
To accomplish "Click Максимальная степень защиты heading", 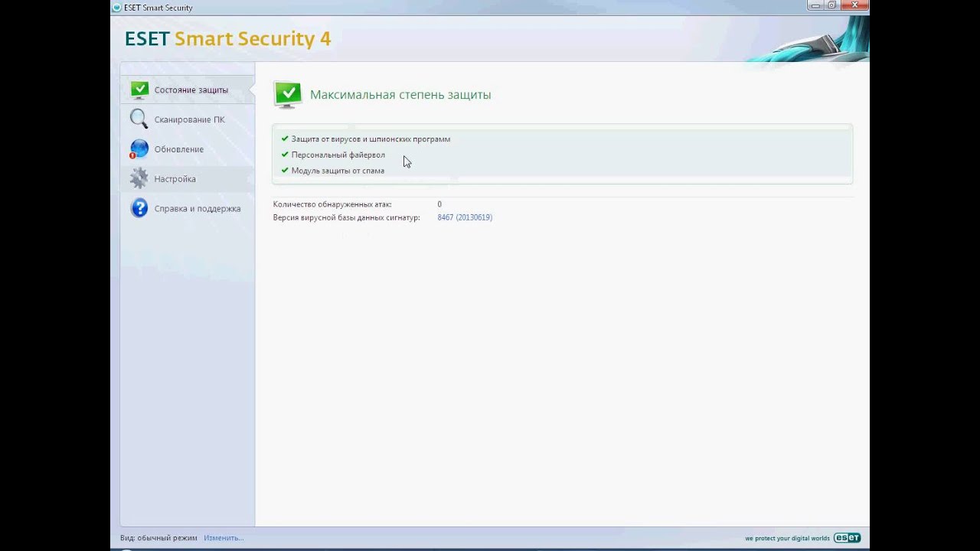I will click(x=400, y=95).
